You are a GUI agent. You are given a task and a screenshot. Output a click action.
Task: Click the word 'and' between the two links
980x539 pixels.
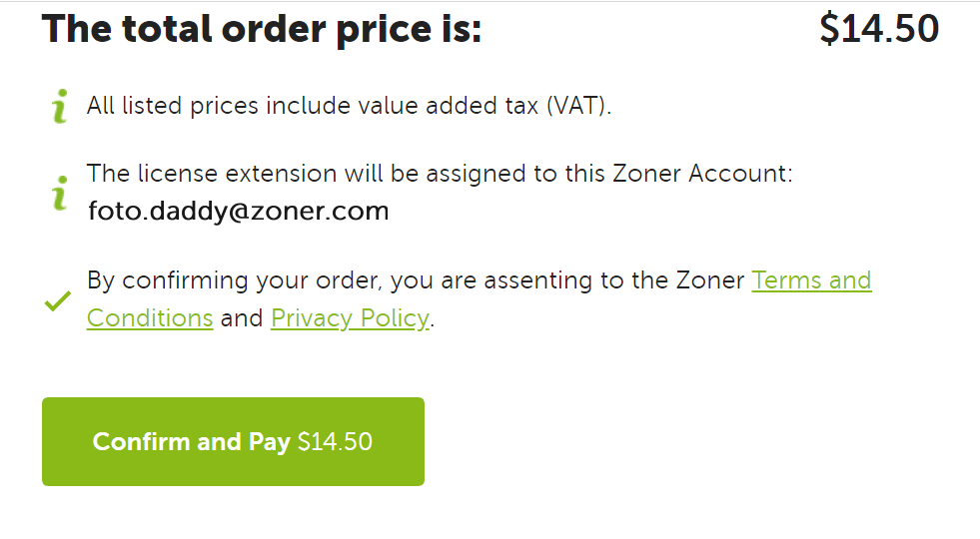(242, 318)
